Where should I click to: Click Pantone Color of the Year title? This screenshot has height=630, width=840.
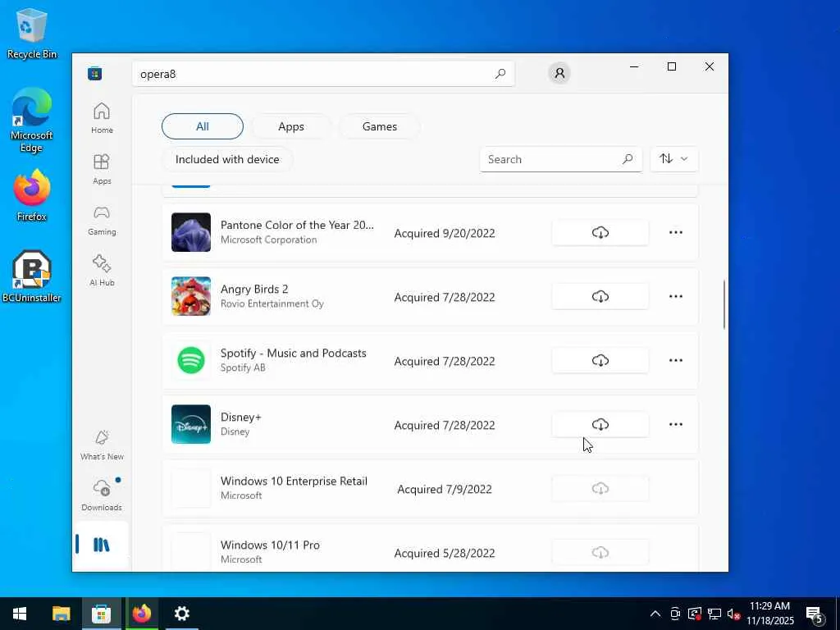tap(297, 225)
